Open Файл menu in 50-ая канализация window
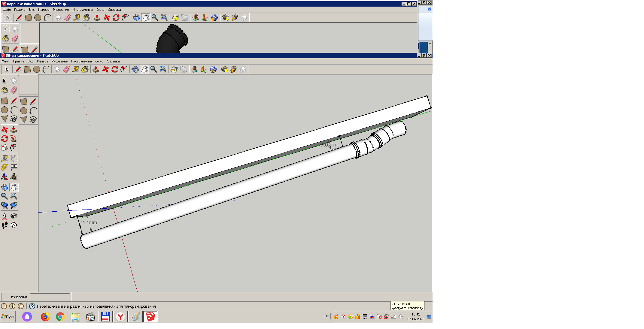Image resolution: width=644 pixels, height=329 pixels. click(x=5, y=61)
